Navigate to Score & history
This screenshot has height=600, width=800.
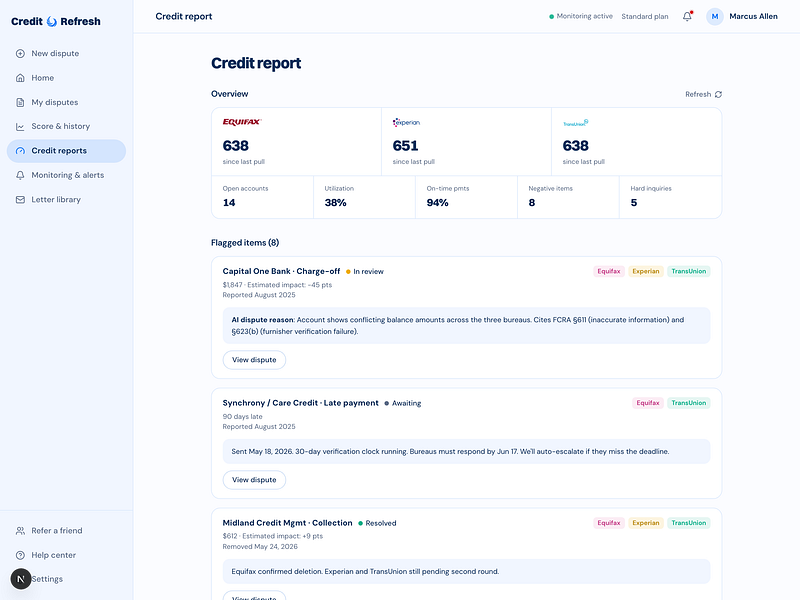click(66, 127)
